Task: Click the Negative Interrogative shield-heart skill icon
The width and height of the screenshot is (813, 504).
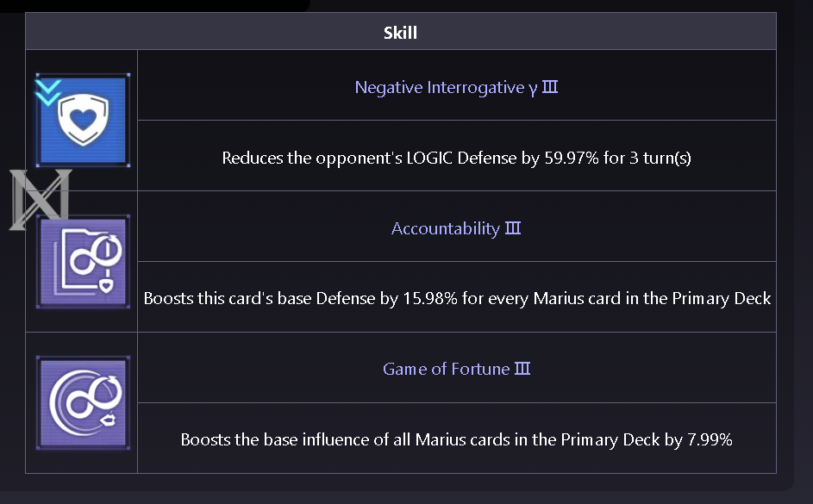Action: (x=83, y=120)
